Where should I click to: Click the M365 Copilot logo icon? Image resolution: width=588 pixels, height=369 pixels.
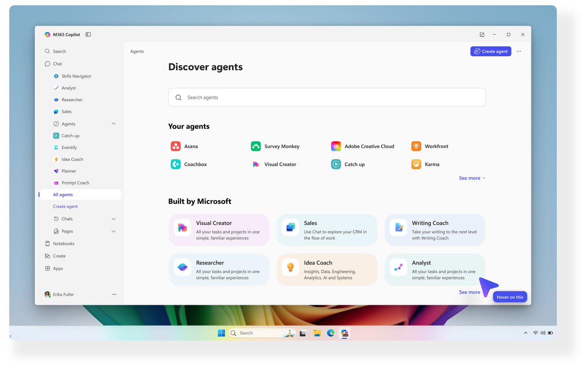click(47, 35)
